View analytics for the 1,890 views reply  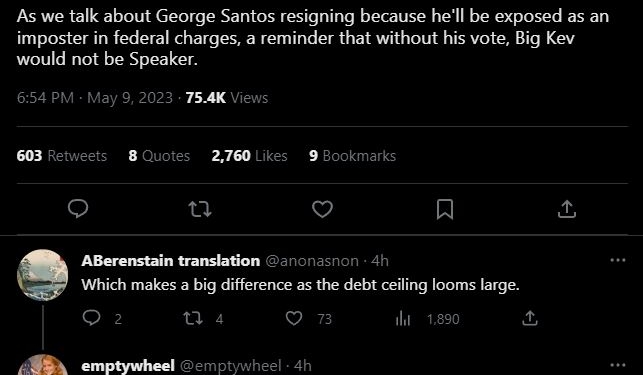403,318
